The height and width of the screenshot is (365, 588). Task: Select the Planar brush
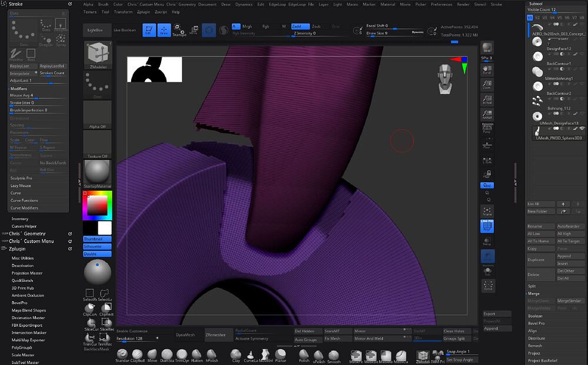pos(280,355)
